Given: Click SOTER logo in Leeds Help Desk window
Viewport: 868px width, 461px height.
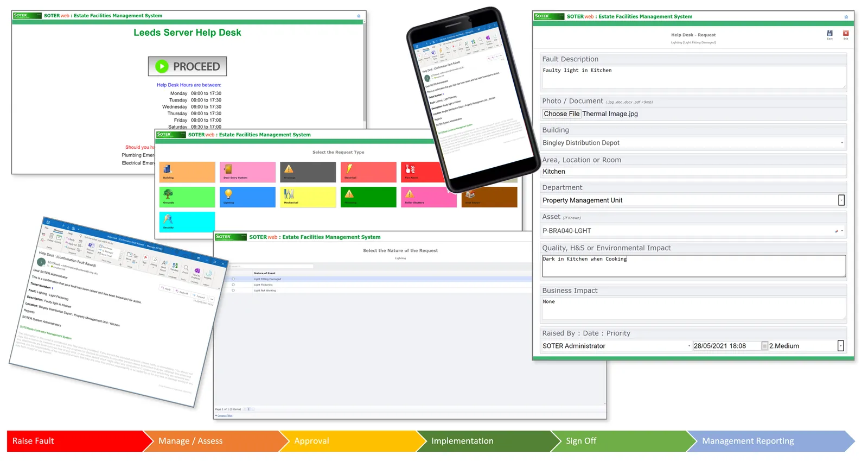Looking at the screenshot, I should tap(27, 16).
